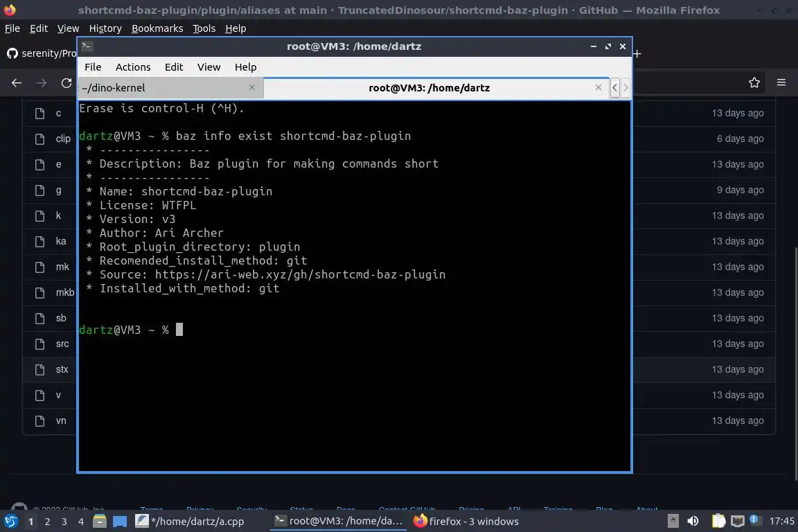Image resolution: width=798 pixels, height=532 pixels.
Task: Open Firefox History menu
Action: tap(105, 28)
